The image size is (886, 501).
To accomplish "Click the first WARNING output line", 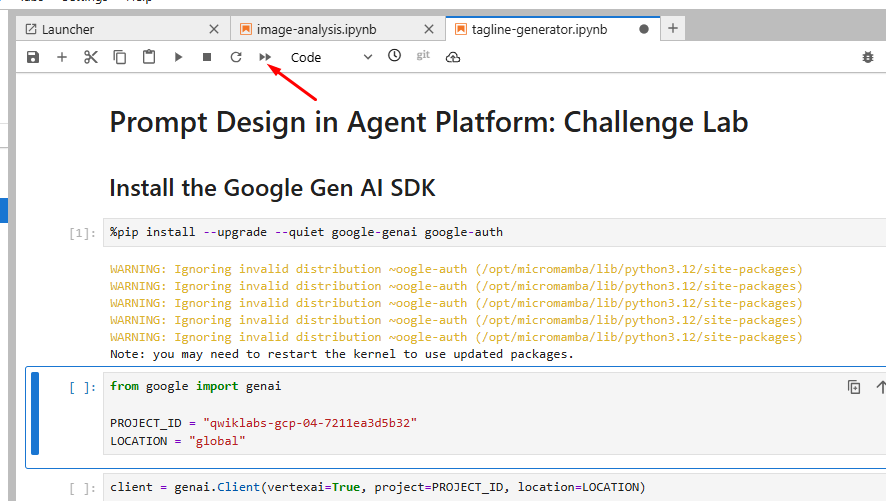I will coord(456,269).
